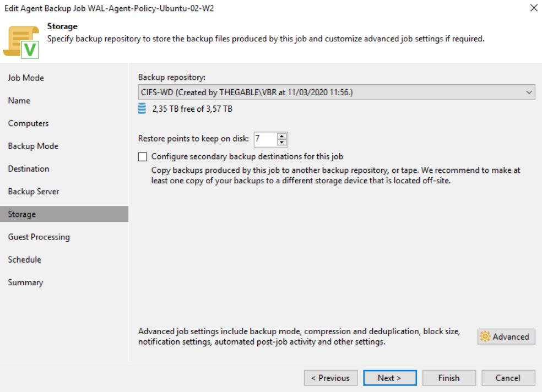542x392 pixels.
Task: Go to the Backup Mode step
Action: (33, 146)
